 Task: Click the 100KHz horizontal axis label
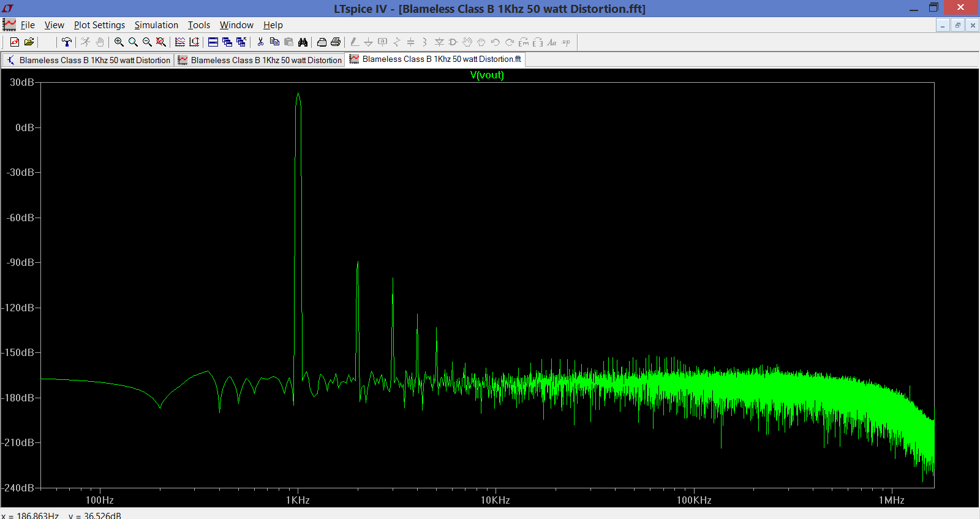coord(694,500)
